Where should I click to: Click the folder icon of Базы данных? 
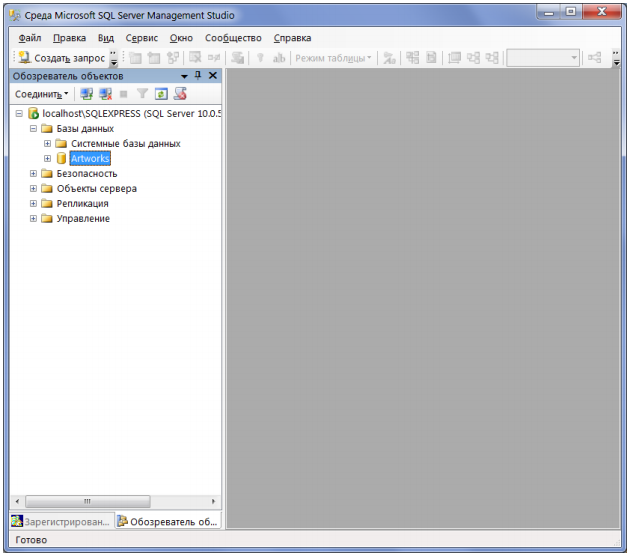(x=47, y=129)
